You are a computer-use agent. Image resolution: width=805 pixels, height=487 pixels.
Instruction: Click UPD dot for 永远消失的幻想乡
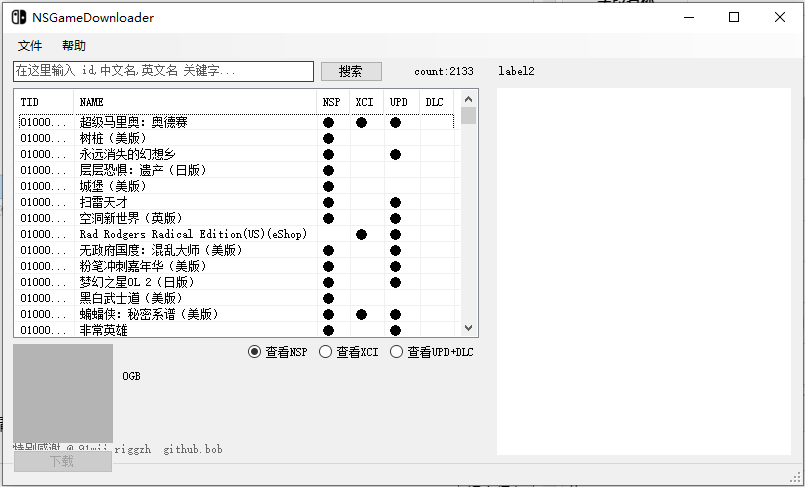pyautogui.click(x=395, y=154)
